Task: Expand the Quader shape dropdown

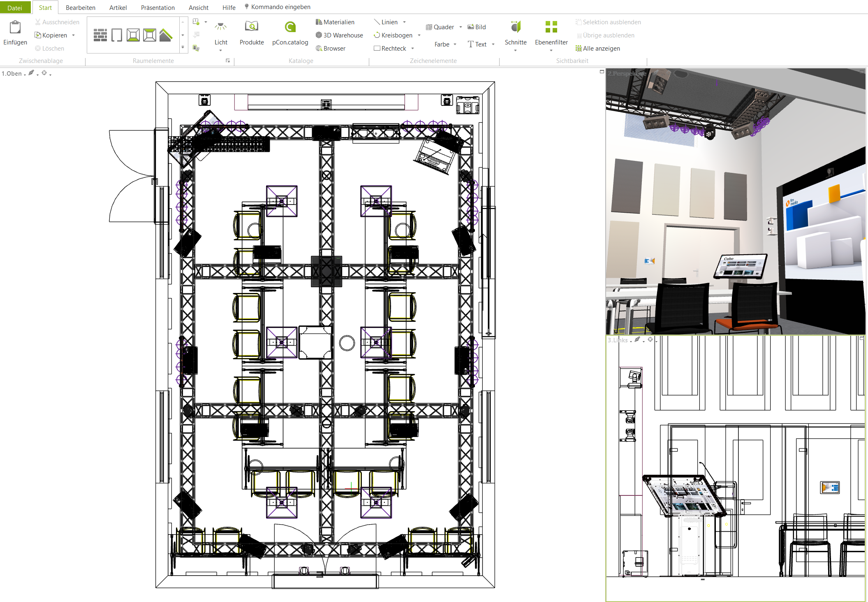Action: pyautogui.click(x=461, y=27)
